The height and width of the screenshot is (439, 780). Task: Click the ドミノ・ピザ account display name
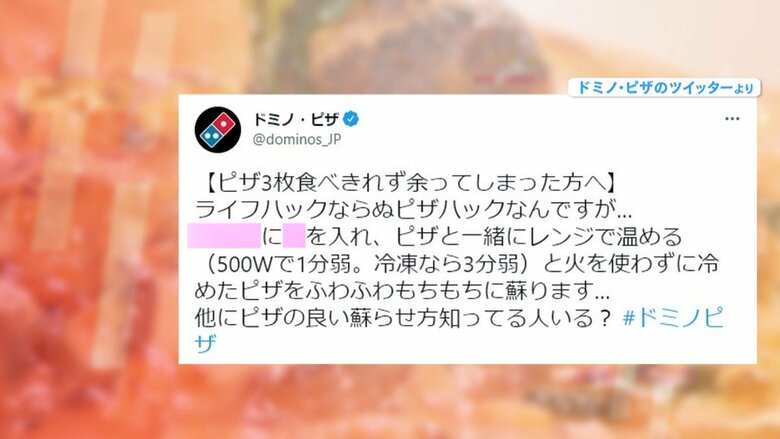click(296, 119)
